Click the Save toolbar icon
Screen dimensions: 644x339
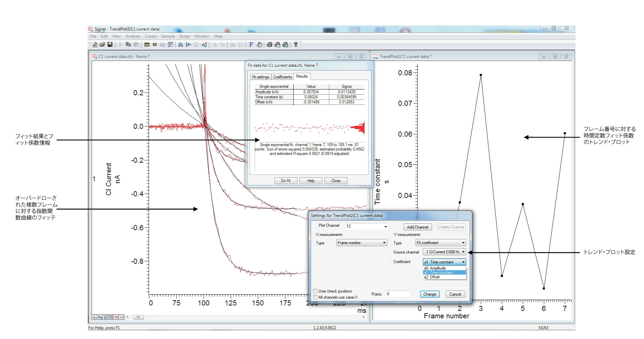(x=110, y=45)
